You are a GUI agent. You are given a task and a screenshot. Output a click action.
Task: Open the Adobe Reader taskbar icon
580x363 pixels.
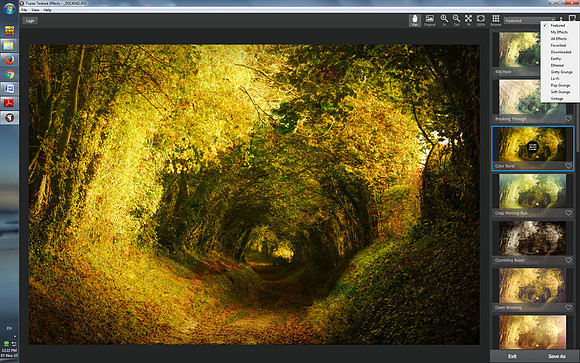pos(9,103)
